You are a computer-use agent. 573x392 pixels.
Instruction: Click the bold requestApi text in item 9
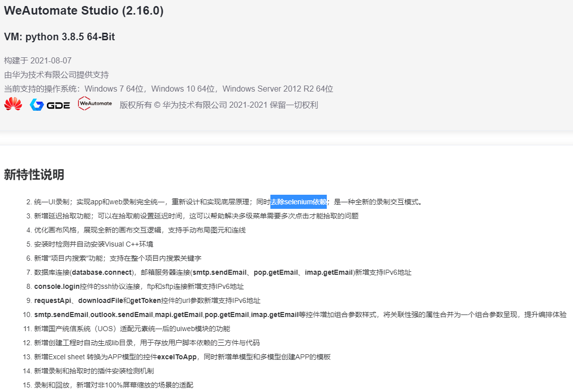[53, 300]
